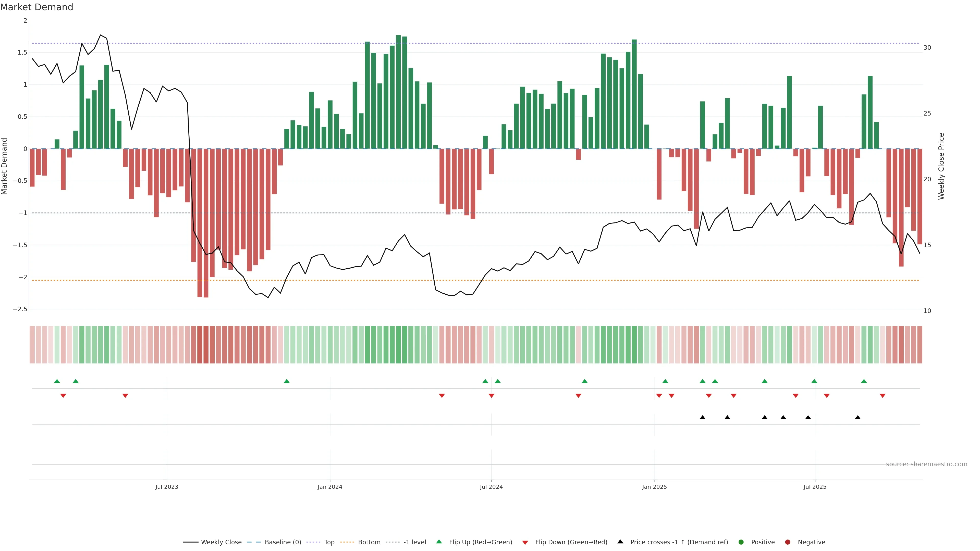Click the green Flip Up legend triangle
Screen dimensions: 980x551
click(x=439, y=542)
